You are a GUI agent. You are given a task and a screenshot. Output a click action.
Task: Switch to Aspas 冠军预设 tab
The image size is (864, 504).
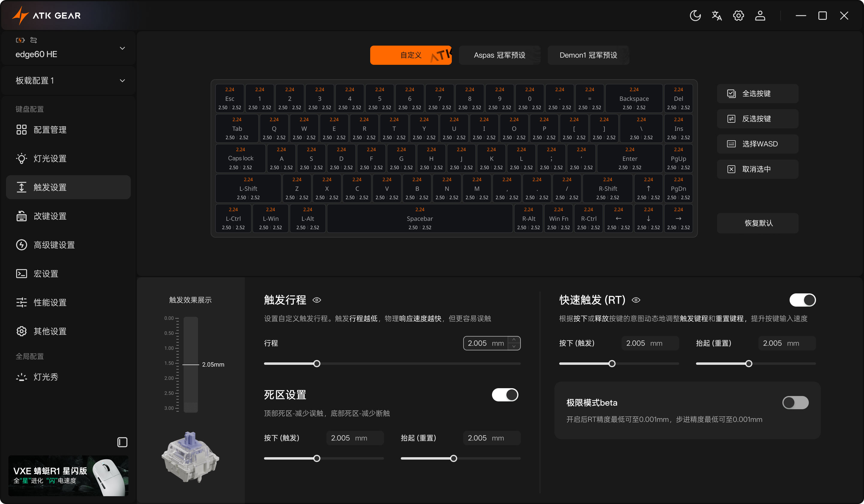click(499, 55)
